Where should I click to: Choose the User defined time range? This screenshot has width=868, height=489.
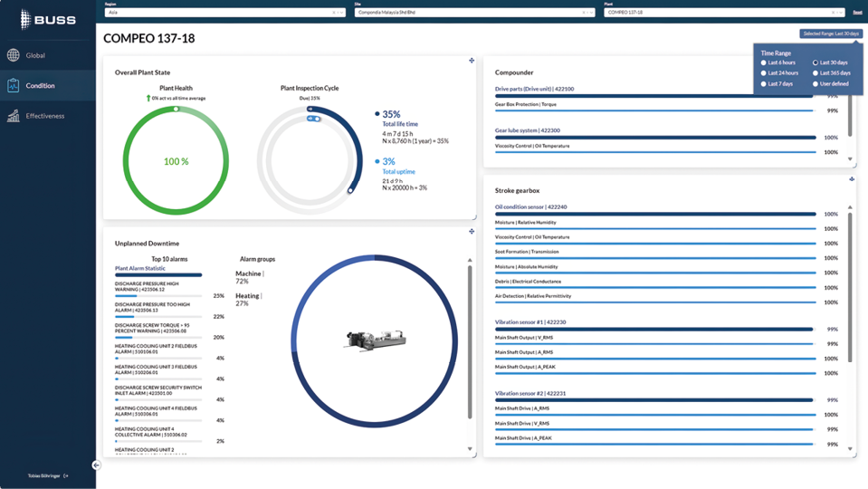(816, 84)
